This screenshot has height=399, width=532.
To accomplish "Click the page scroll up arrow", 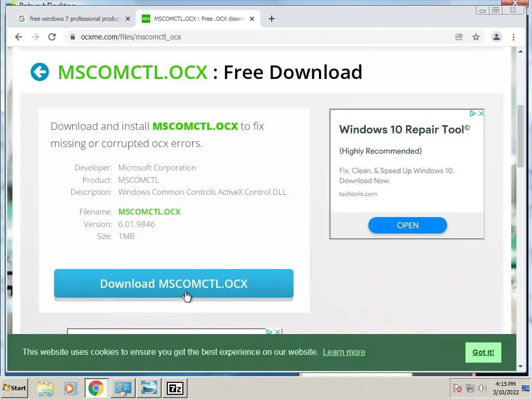I will (x=521, y=51).
